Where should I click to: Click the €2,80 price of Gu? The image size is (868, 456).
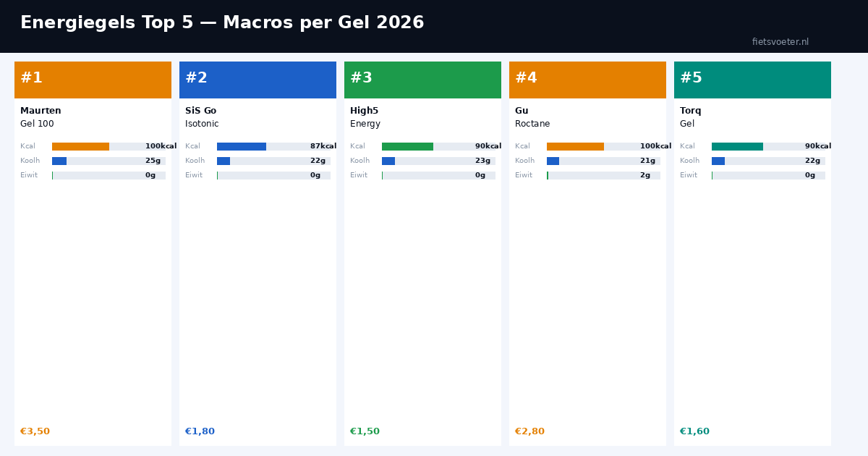coord(529,431)
